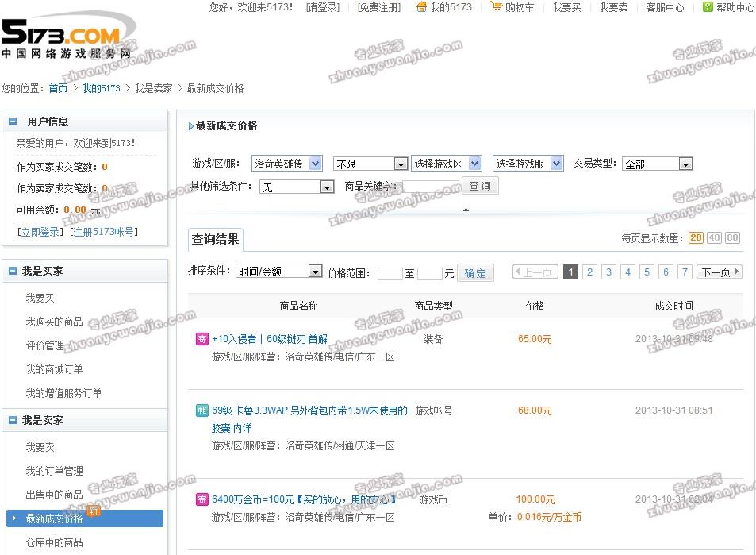Click the 请登录 link at the top

tap(323, 7)
